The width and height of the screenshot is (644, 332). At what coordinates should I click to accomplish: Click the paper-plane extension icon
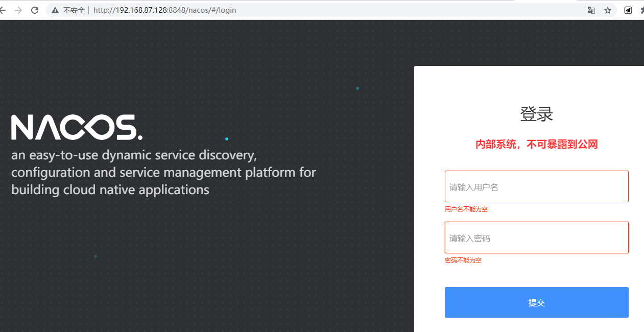[x=628, y=10]
